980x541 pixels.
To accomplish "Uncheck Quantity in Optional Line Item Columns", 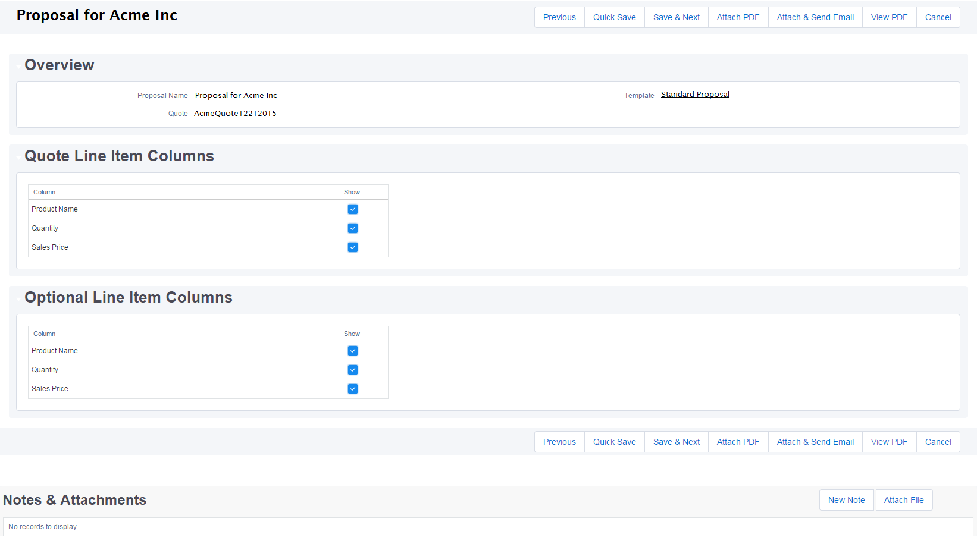I will point(353,370).
